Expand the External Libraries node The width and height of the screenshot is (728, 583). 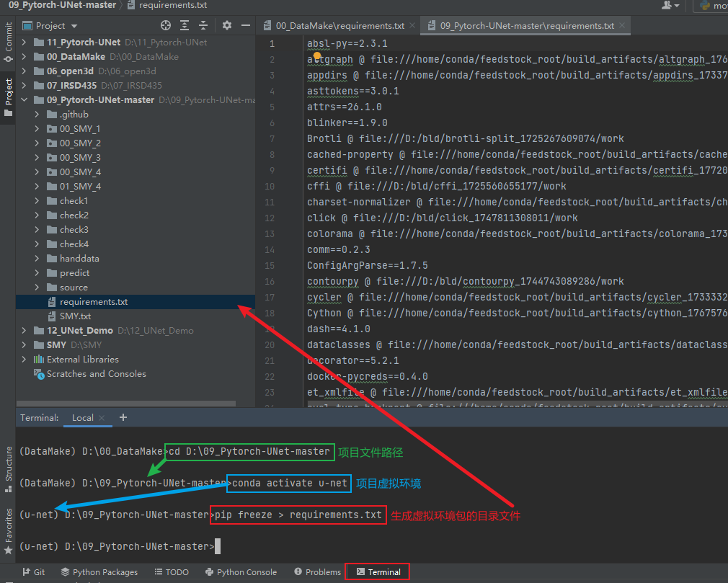[x=24, y=360]
